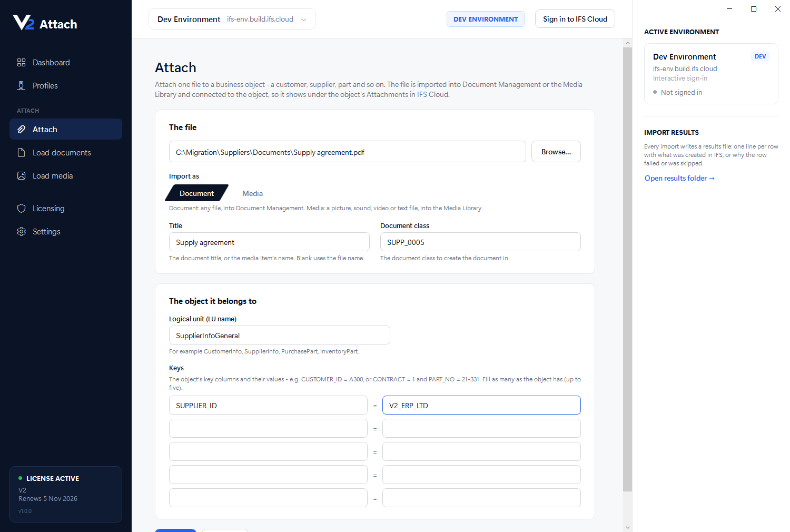This screenshot has width=790, height=532.
Task: Open the Dashboard page
Action: click(x=66, y=63)
